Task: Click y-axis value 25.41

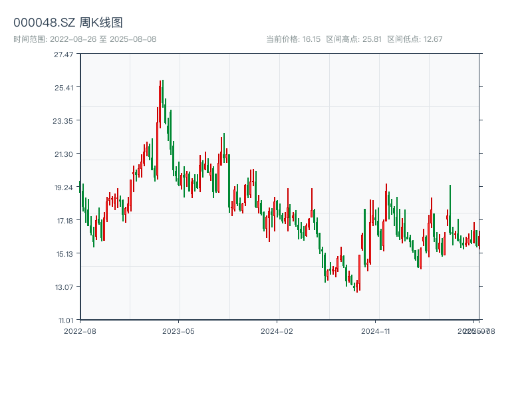Action: [64, 88]
